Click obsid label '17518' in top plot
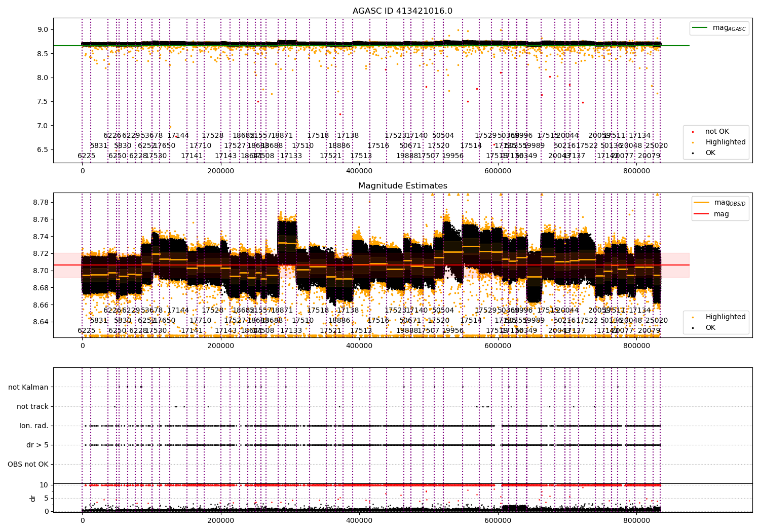Image resolution: width=760 pixels, height=532 pixels. [318, 135]
